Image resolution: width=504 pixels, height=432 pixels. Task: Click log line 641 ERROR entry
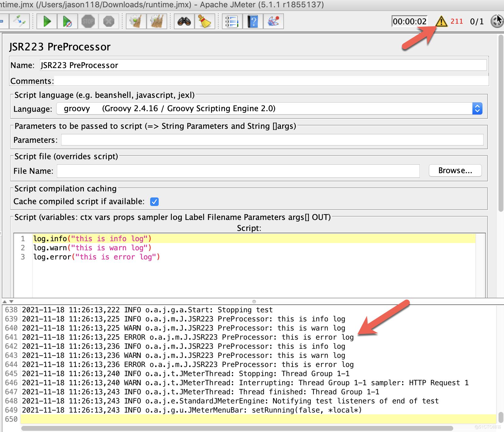[x=188, y=337]
